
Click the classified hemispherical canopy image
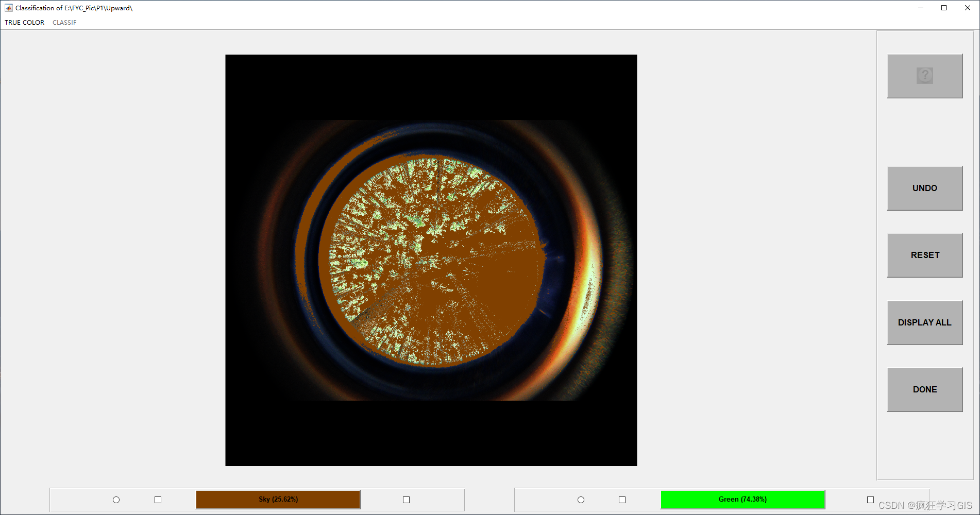(431, 260)
